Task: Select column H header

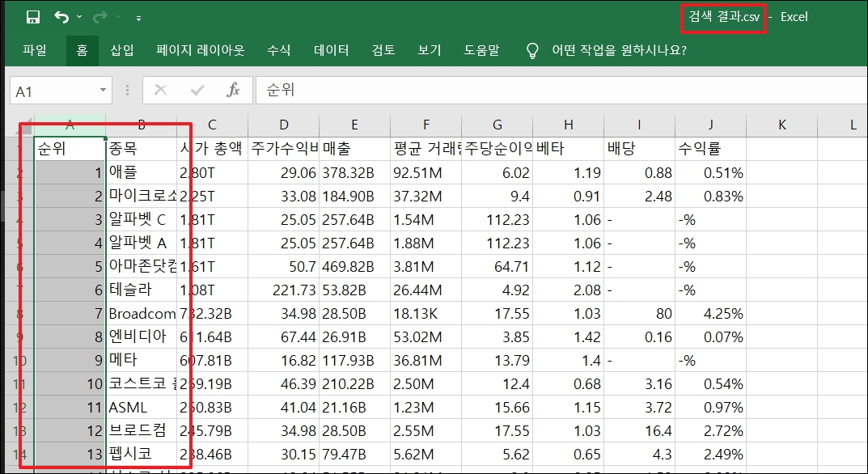Action: (x=569, y=125)
